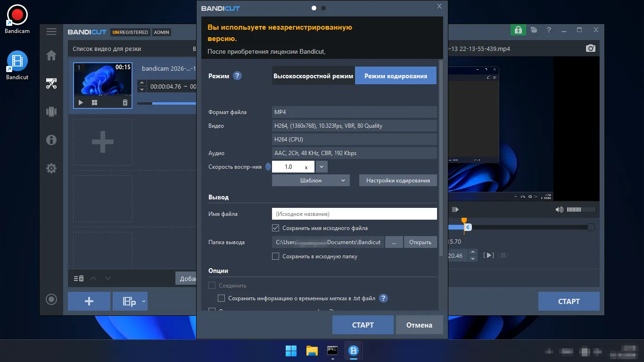
Task: Open the dropdown arrow beside the add-segment button
Action: pos(144,301)
